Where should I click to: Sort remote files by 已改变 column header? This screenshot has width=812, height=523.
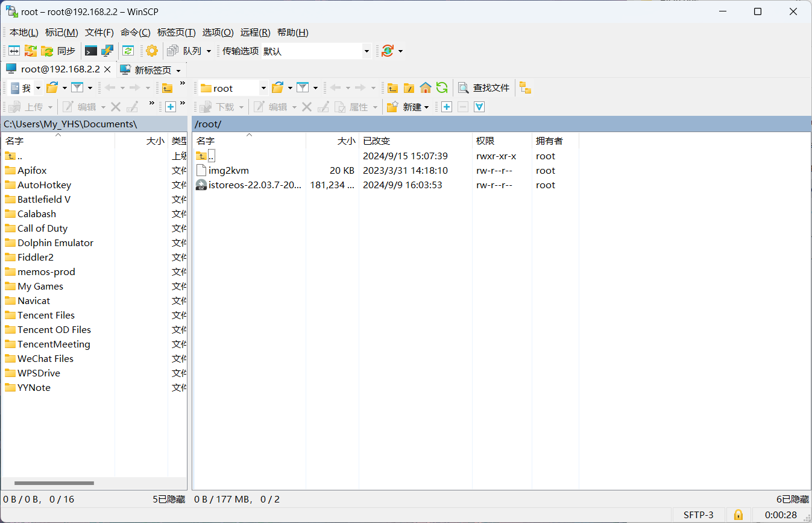point(416,141)
